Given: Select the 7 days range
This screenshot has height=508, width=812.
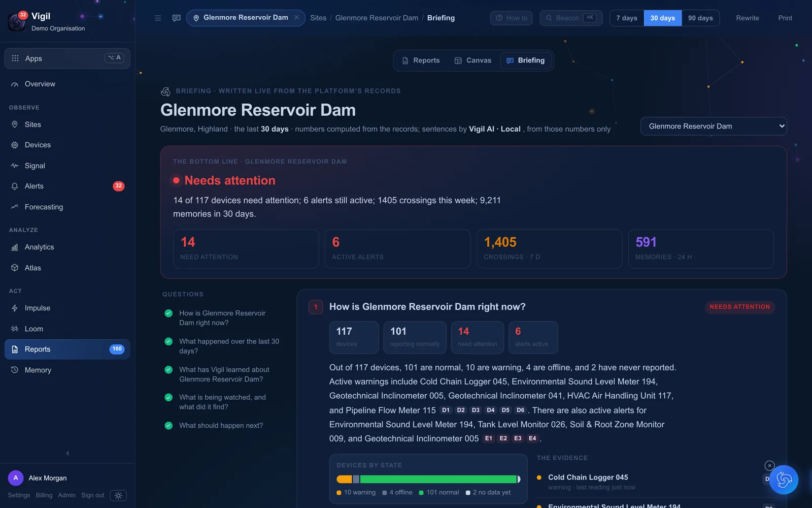Looking at the screenshot, I should click(627, 18).
